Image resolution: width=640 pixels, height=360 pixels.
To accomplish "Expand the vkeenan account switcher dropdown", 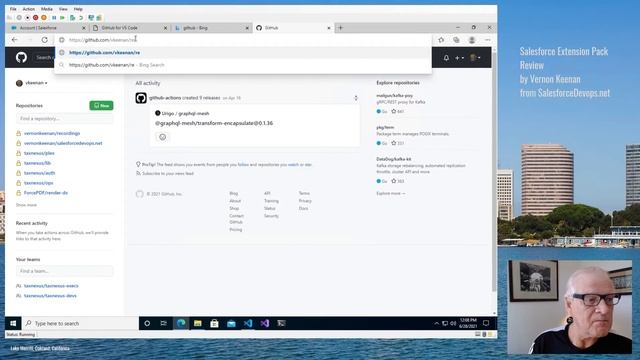I will coord(31,83).
